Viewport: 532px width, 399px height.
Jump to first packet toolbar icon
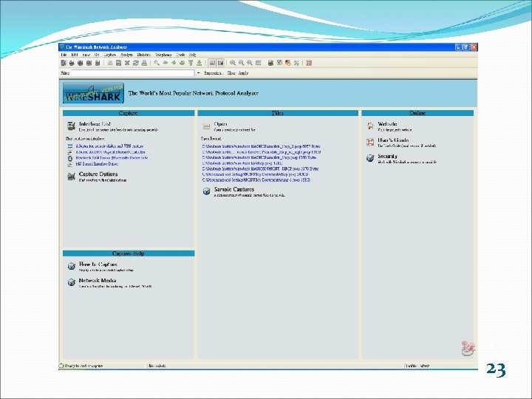point(191,63)
